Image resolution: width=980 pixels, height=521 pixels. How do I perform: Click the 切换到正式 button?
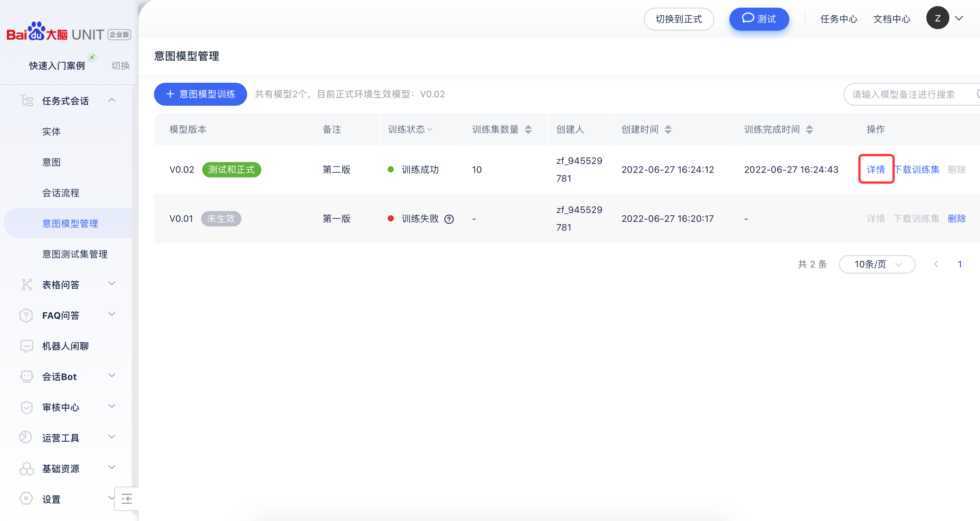coord(679,19)
